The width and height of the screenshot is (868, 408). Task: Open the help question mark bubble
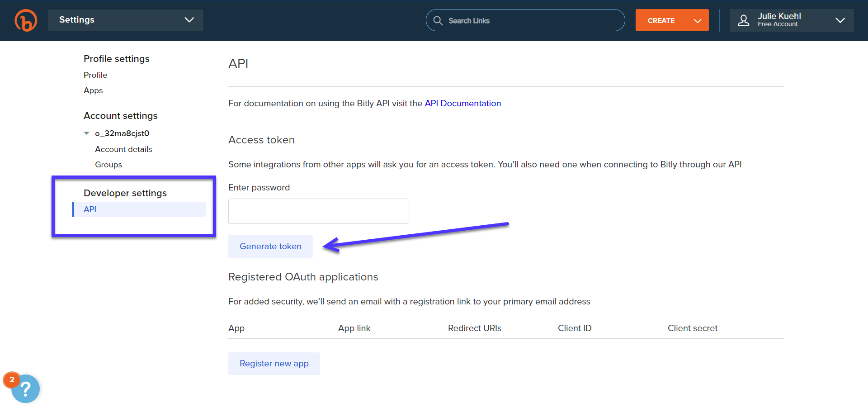(26, 388)
